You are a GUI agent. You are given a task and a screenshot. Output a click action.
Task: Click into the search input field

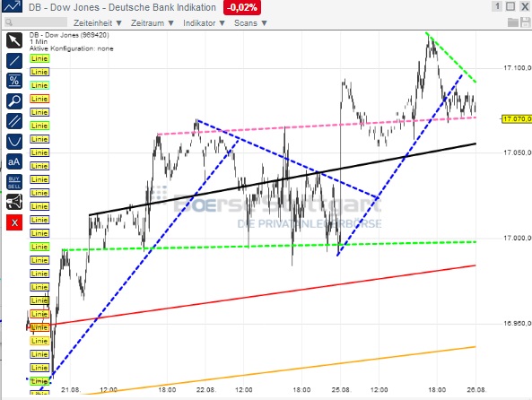click(36, 22)
